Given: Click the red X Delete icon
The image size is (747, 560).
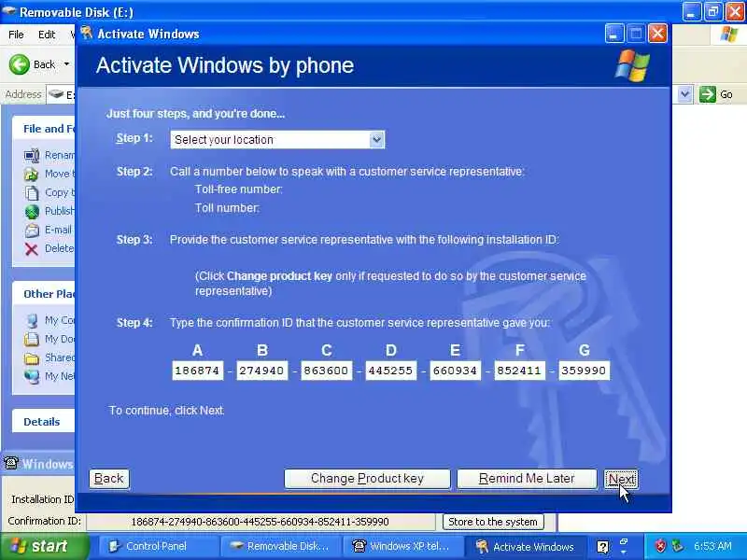Looking at the screenshot, I should pos(32,248).
